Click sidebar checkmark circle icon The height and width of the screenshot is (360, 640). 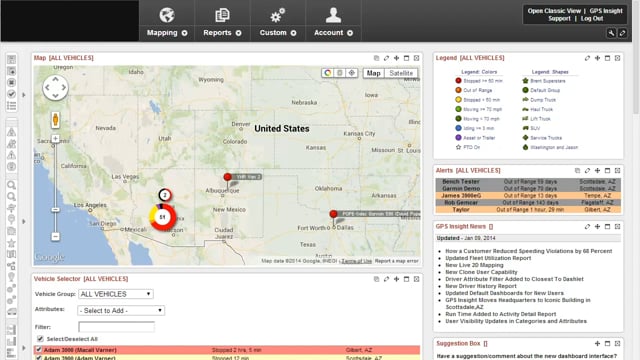point(11,94)
